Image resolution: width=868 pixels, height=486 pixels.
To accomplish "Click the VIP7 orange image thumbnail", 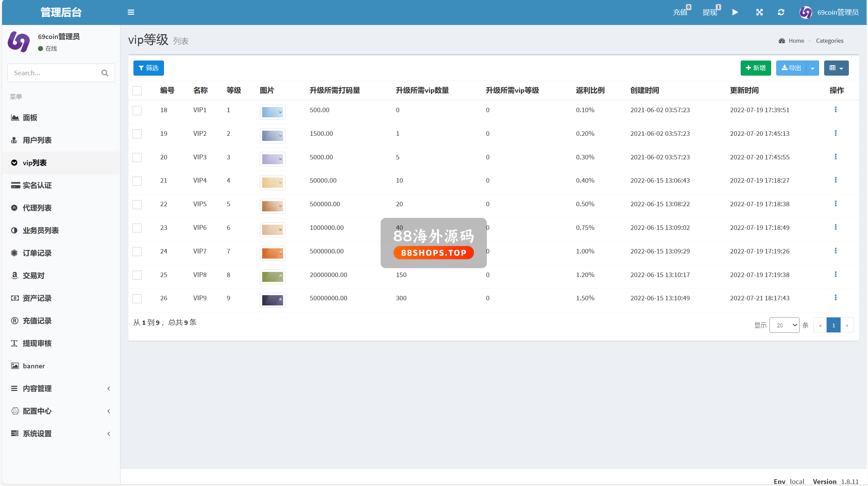I will (x=272, y=253).
